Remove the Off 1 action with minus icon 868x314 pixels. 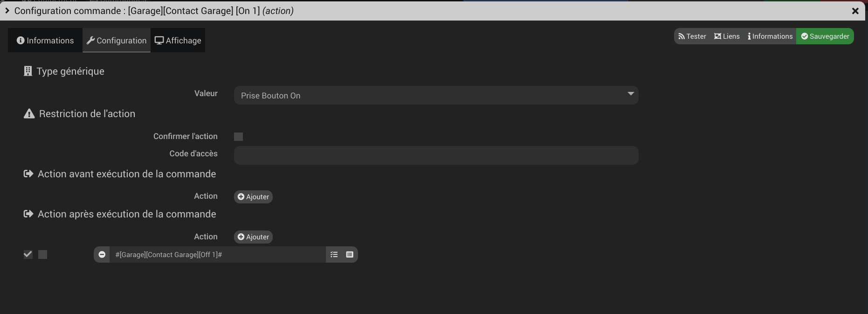pos(102,255)
